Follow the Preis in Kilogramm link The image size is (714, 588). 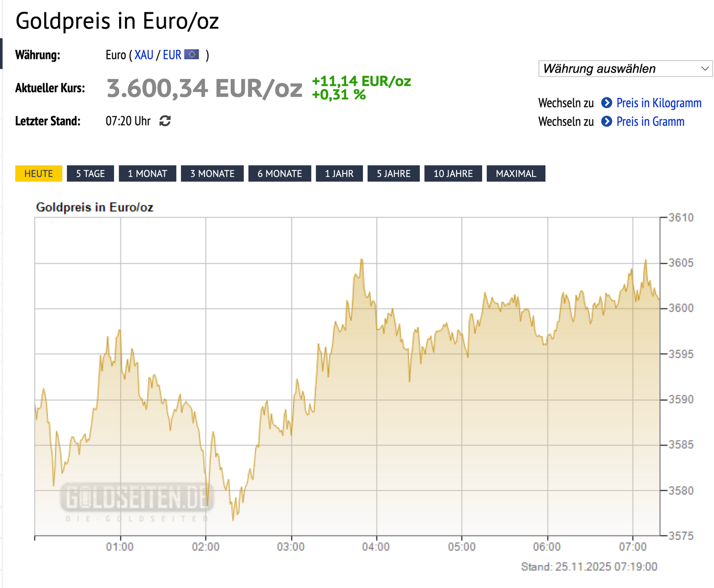659,103
